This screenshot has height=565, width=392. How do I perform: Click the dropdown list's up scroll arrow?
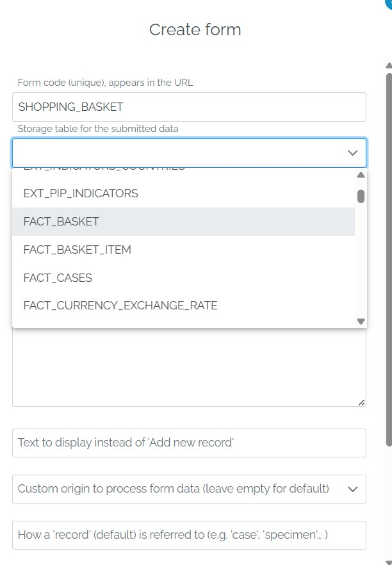(x=360, y=174)
